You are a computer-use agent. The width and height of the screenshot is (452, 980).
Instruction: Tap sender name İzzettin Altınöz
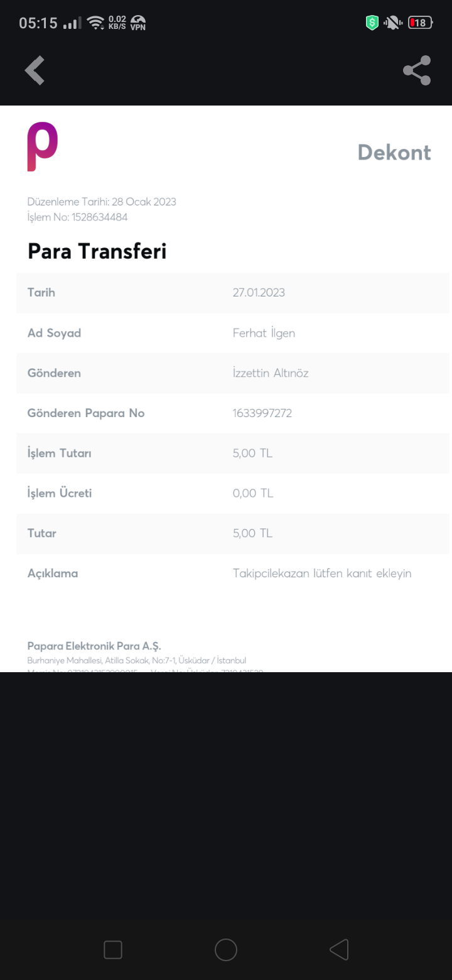(271, 373)
